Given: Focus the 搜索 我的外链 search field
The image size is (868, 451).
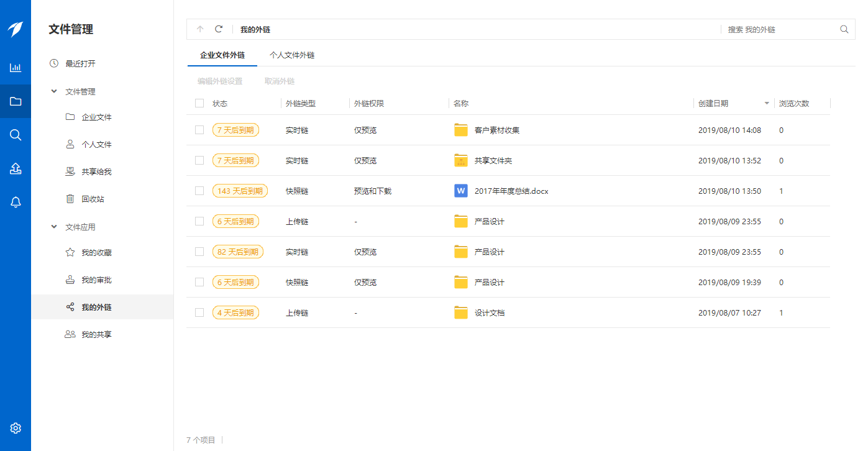Looking at the screenshot, I should (780, 29).
